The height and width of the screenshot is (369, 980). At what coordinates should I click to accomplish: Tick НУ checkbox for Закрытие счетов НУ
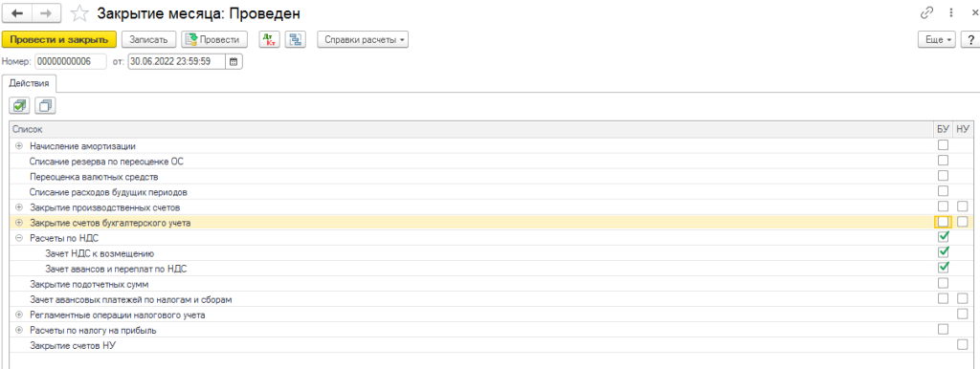tap(963, 345)
